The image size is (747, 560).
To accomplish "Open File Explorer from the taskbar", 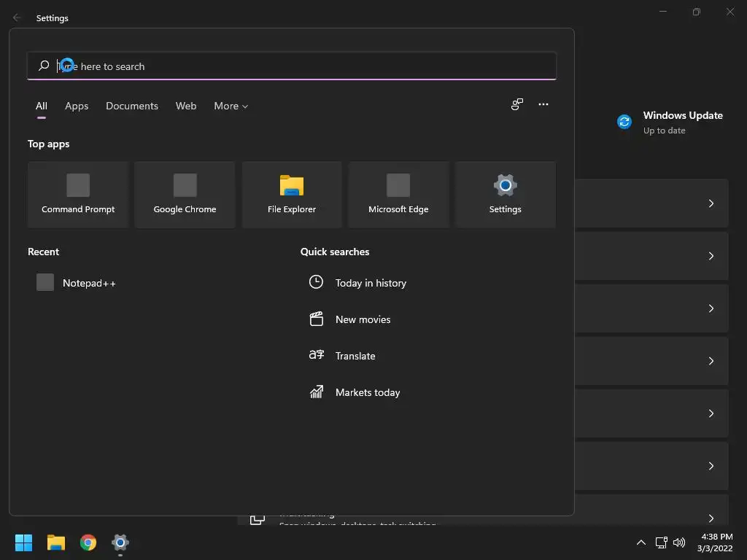I will point(55,542).
